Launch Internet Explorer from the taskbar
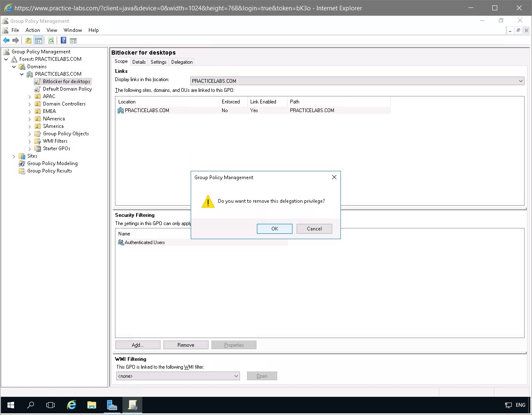 pyautogui.click(x=72, y=405)
